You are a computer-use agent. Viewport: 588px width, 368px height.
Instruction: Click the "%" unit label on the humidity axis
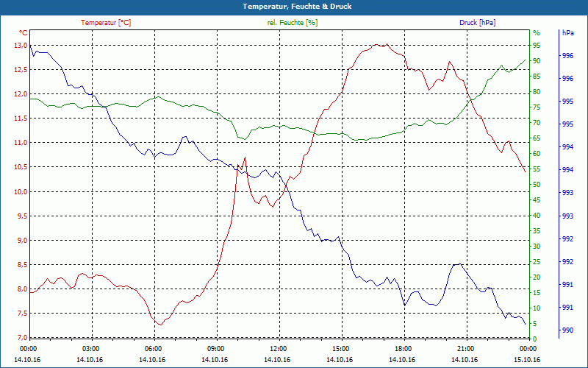537,33
